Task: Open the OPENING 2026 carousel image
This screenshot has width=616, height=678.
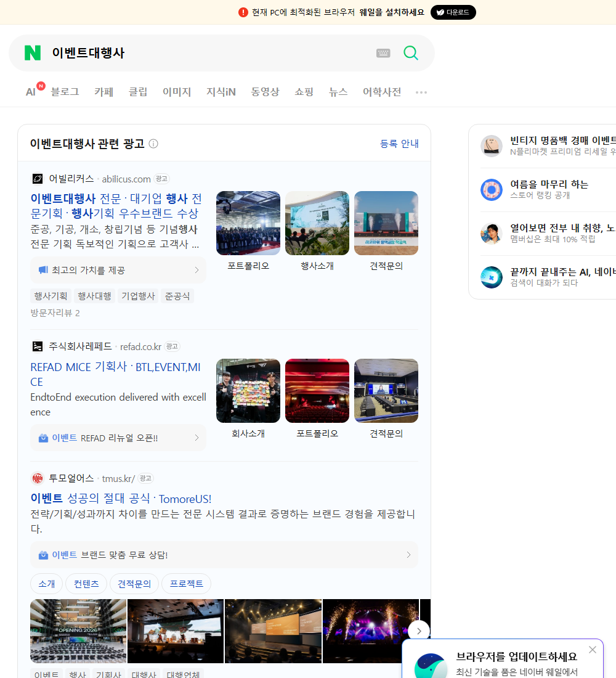Action: (x=78, y=631)
